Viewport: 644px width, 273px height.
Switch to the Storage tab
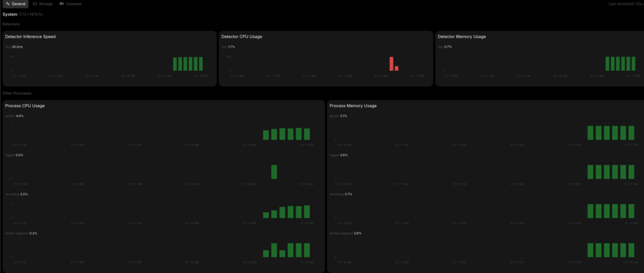(43, 4)
